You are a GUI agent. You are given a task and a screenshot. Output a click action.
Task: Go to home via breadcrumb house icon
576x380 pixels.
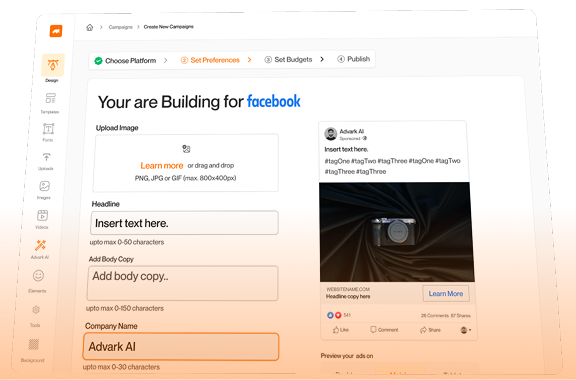click(90, 27)
